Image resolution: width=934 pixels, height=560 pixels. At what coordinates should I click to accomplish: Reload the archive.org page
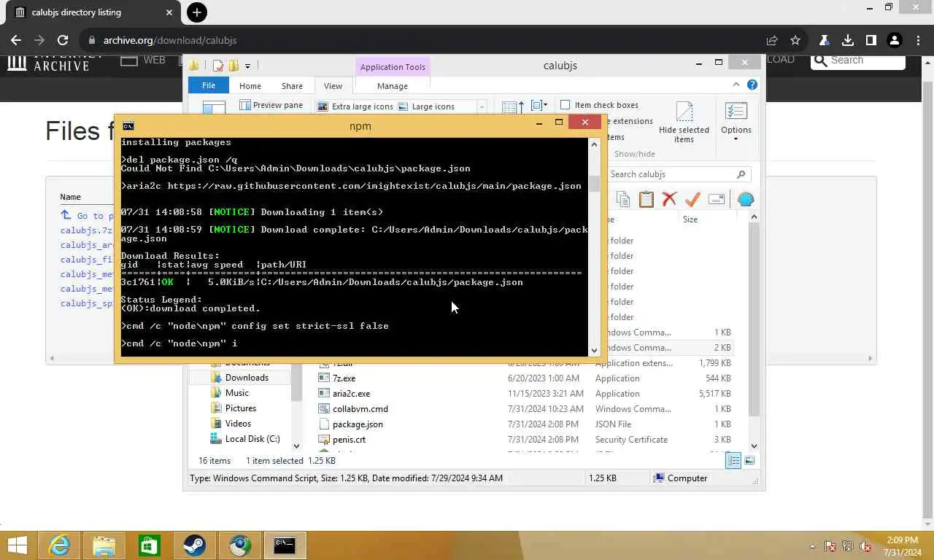point(63,40)
